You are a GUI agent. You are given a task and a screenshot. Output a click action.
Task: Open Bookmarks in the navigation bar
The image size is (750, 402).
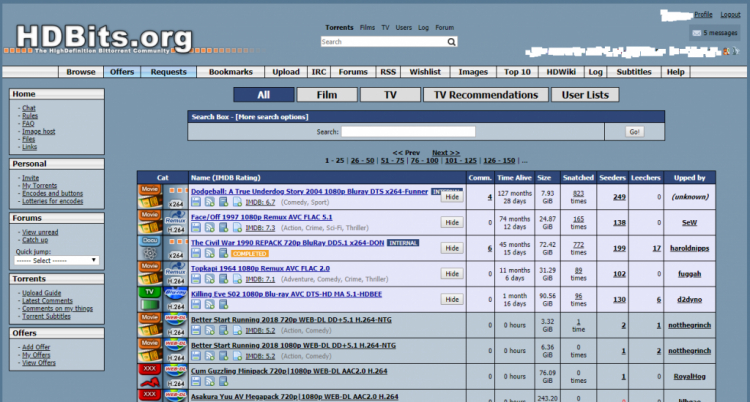(x=231, y=72)
